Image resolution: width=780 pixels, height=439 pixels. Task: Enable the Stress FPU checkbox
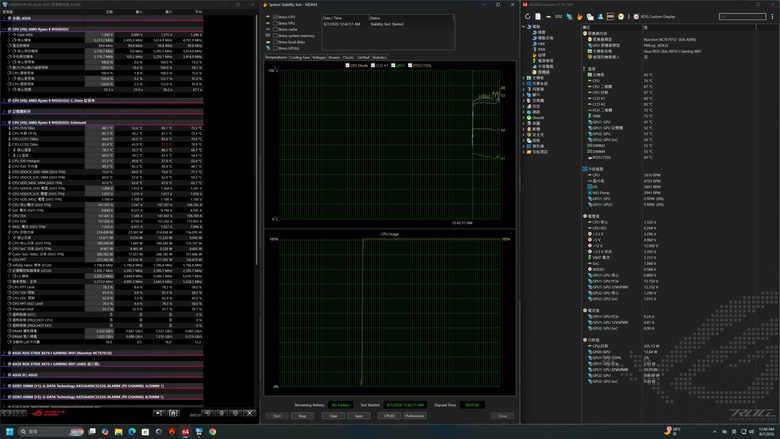click(276, 23)
